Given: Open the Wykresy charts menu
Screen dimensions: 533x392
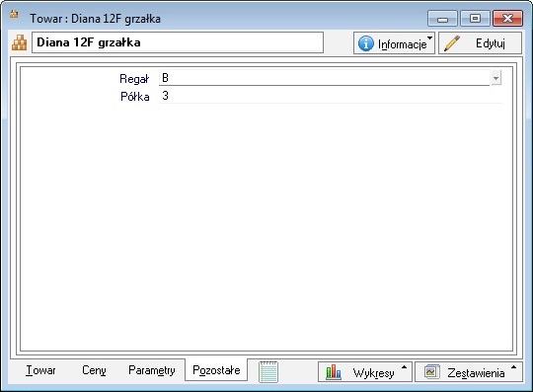Looking at the screenshot, I should 365,372.
